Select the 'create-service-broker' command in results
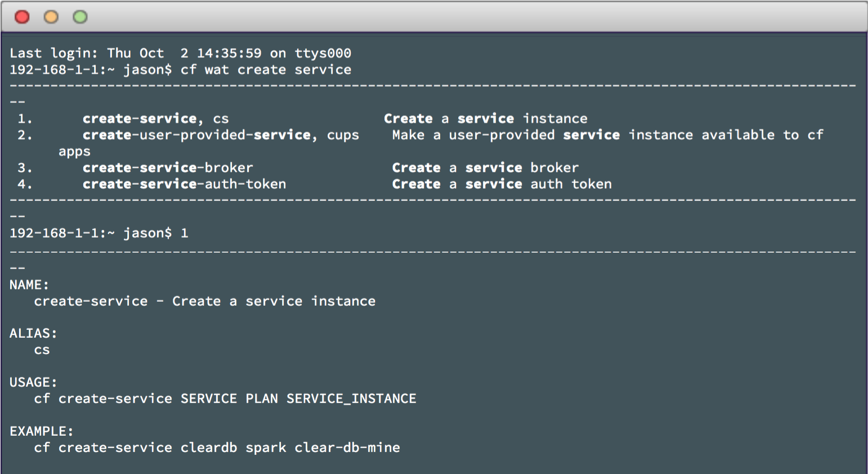 168,168
